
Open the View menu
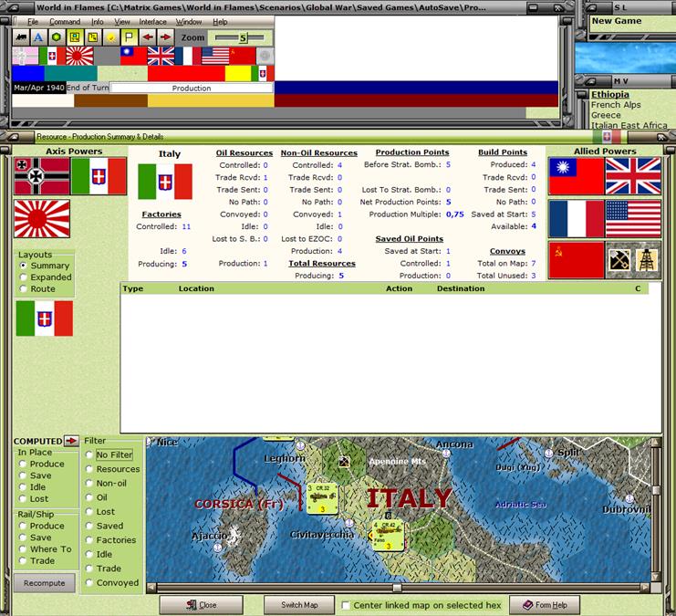pyautogui.click(x=122, y=22)
